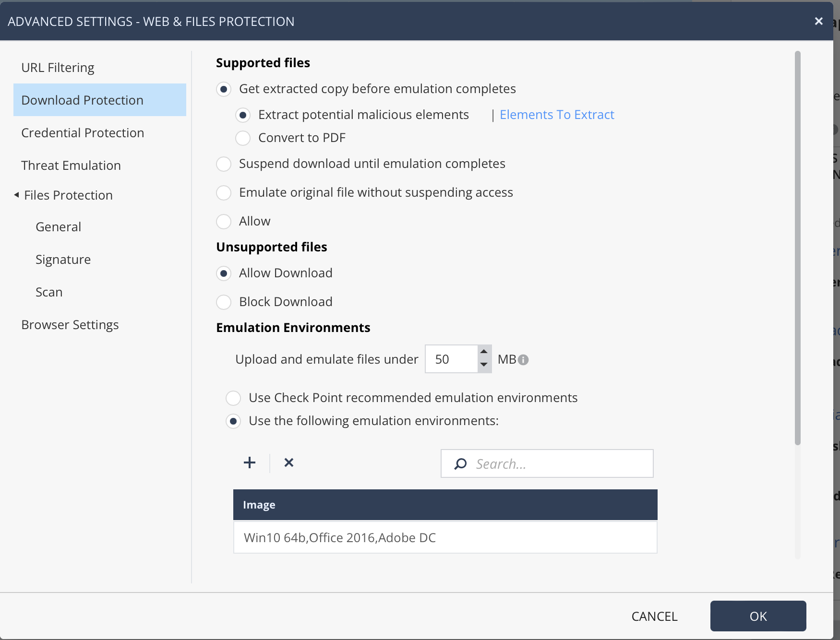Increase the file size with the up arrow

(x=484, y=352)
